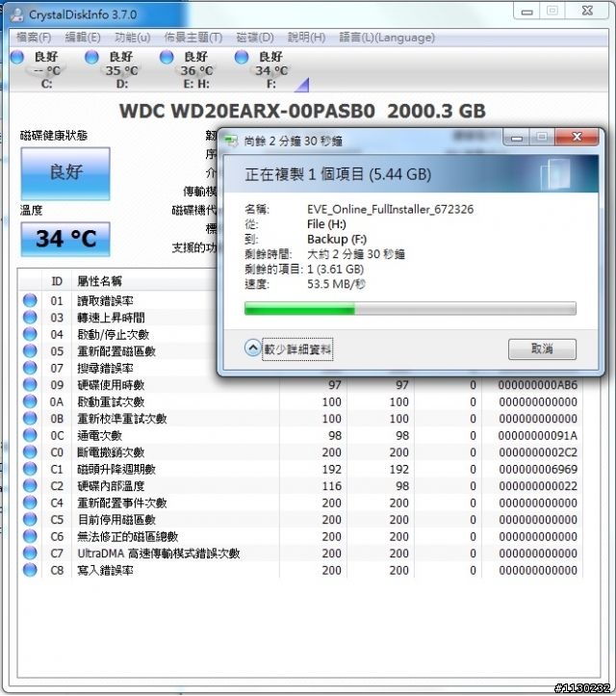Click the green copy progress bar

[410, 308]
